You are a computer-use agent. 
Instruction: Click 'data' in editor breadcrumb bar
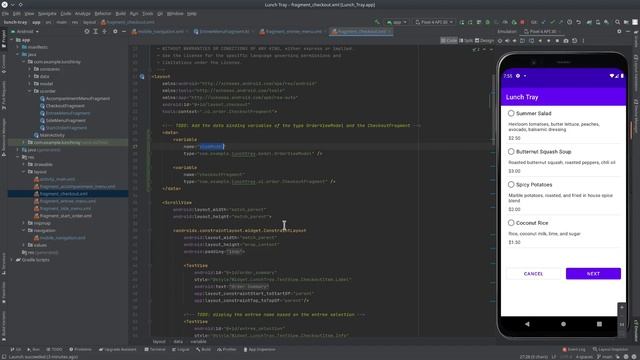[x=178, y=342]
